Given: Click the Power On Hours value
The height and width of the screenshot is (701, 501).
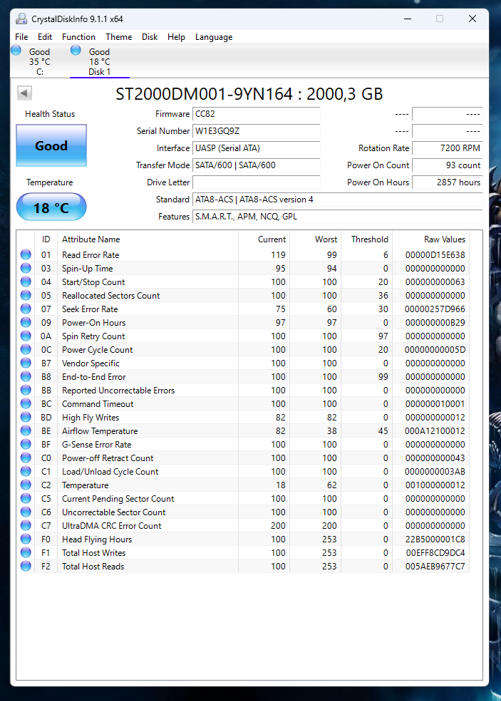Looking at the screenshot, I should pyautogui.click(x=447, y=182).
